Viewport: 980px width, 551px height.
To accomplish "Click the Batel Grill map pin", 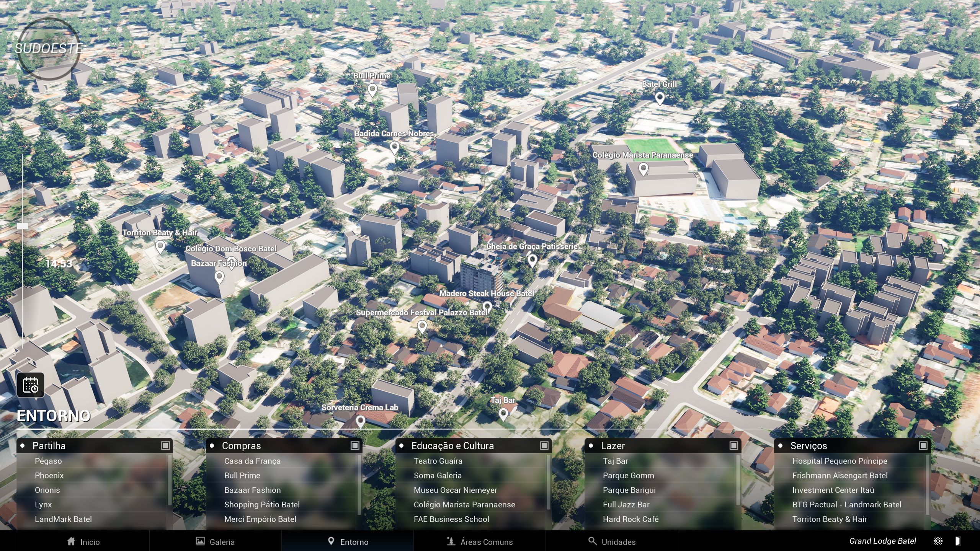I will pyautogui.click(x=659, y=98).
